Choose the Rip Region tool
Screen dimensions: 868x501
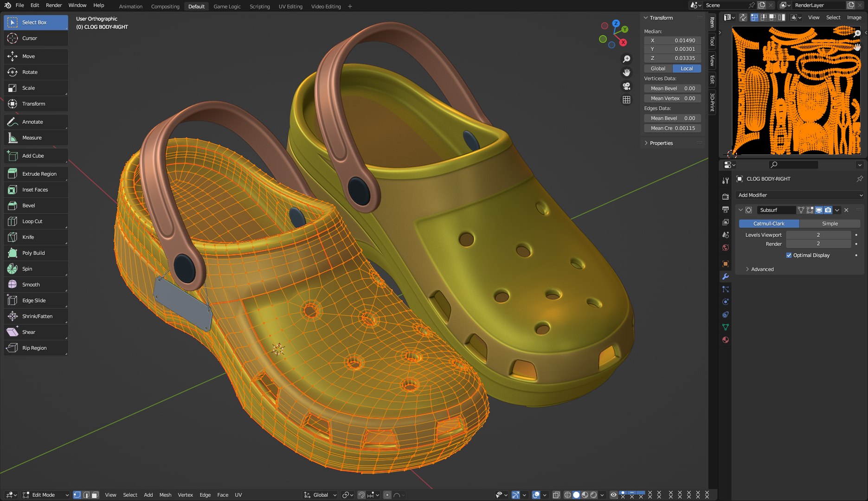36,348
